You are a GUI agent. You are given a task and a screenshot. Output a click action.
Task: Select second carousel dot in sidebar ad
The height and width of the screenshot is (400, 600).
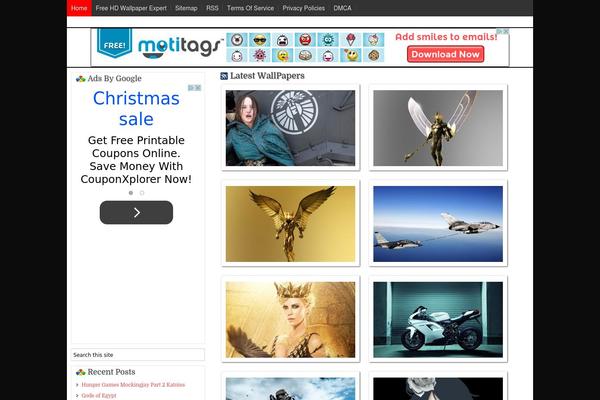pos(142,193)
